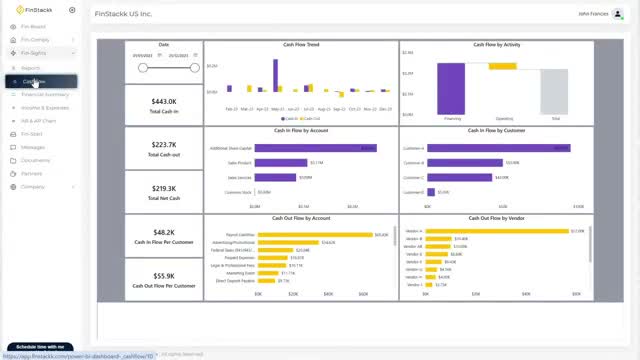This screenshot has width=640, height=360.
Task: Open Fin-Board in the sidebar
Action: [33, 27]
